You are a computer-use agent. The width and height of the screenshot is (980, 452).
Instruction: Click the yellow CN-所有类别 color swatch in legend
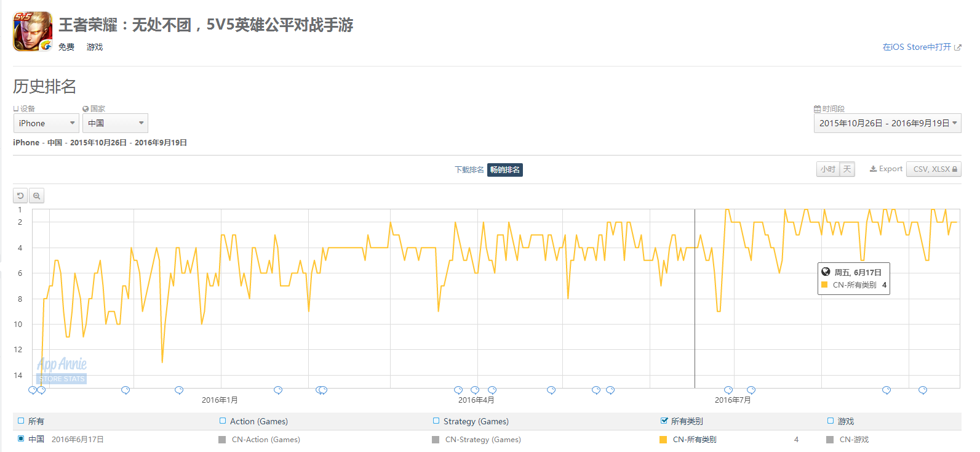tap(663, 440)
